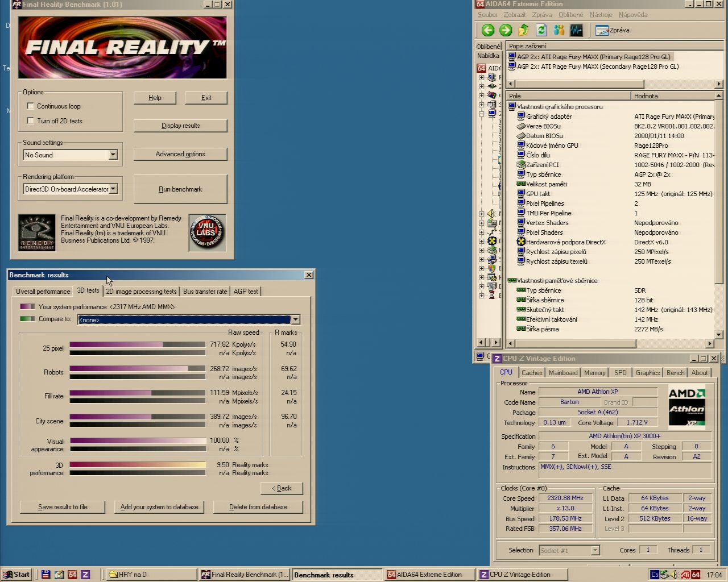Click the device list horizontal scrollbar right arrow
This screenshot has height=582, width=728.
click(x=719, y=84)
